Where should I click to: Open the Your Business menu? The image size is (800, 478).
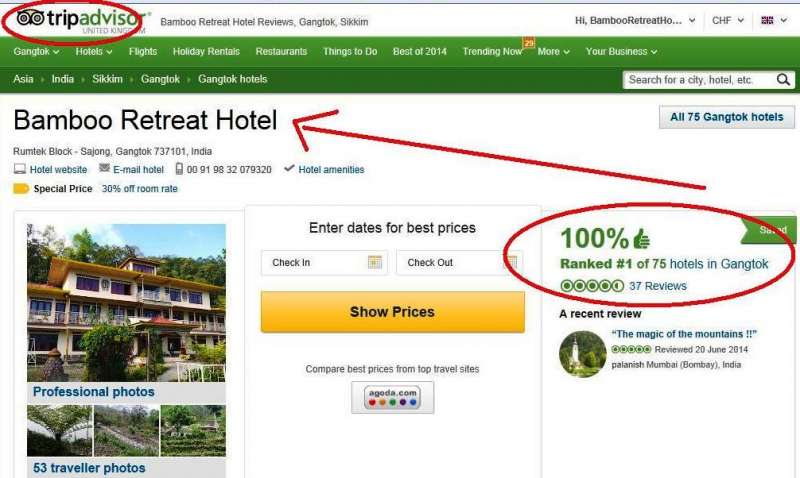pos(621,52)
